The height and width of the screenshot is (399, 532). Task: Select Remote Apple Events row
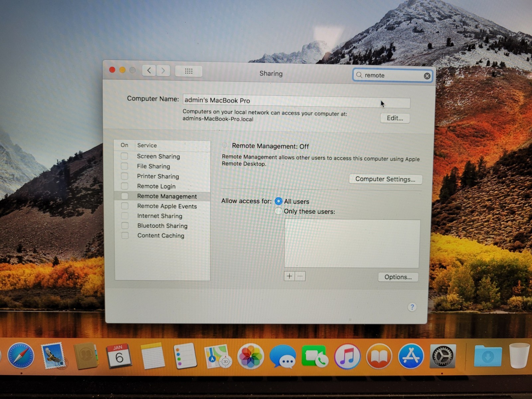click(x=162, y=206)
